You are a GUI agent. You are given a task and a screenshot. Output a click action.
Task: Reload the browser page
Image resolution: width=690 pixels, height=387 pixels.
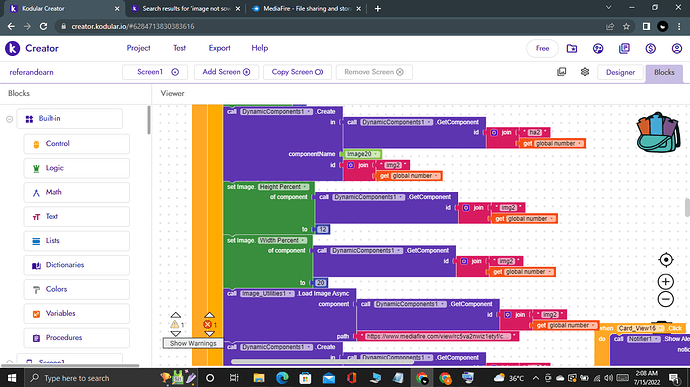[x=43, y=26]
